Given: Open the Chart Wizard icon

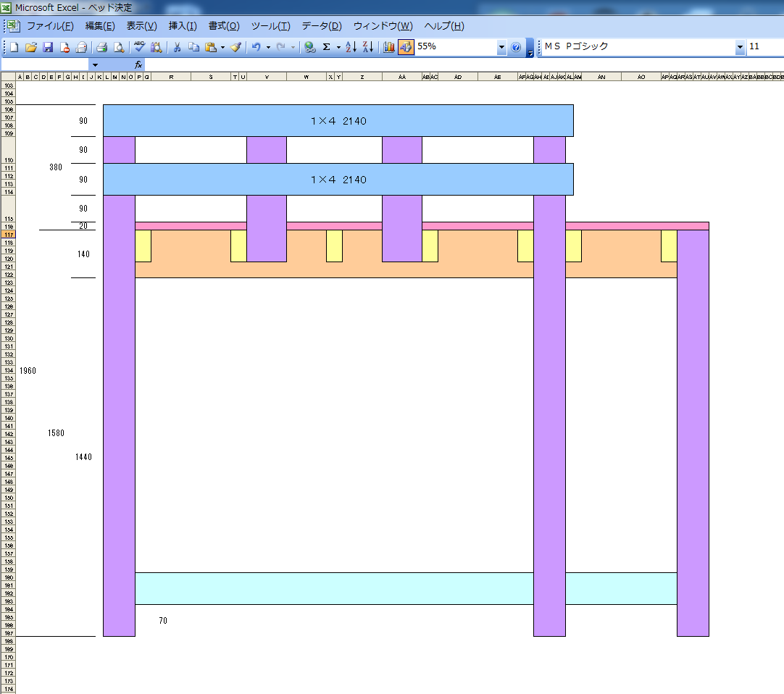Looking at the screenshot, I should click(x=389, y=47).
